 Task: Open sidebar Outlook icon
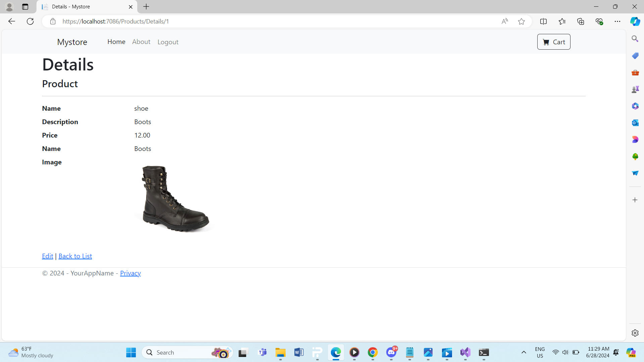click(635, 123)
